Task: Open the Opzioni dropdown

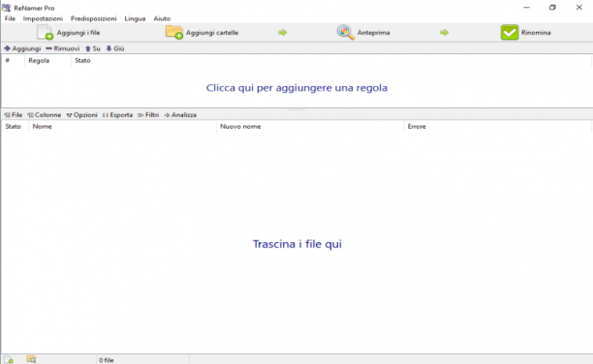Action: 81,115
